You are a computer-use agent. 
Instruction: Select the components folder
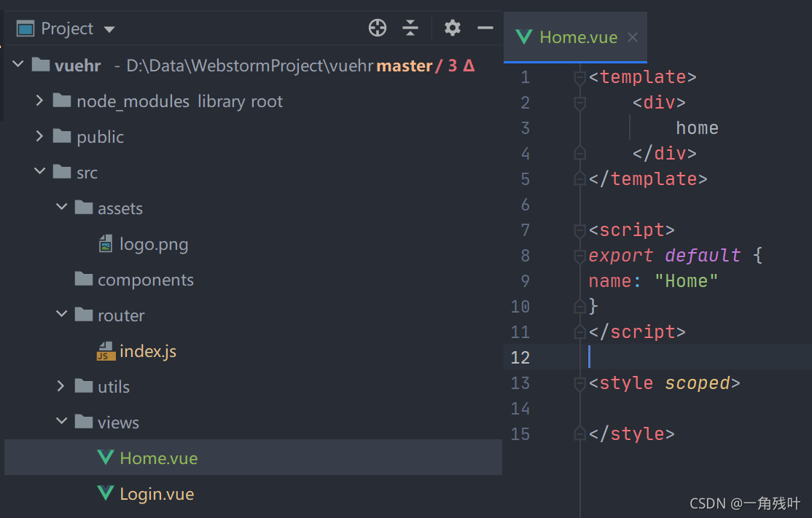click(x=146, y=280)
